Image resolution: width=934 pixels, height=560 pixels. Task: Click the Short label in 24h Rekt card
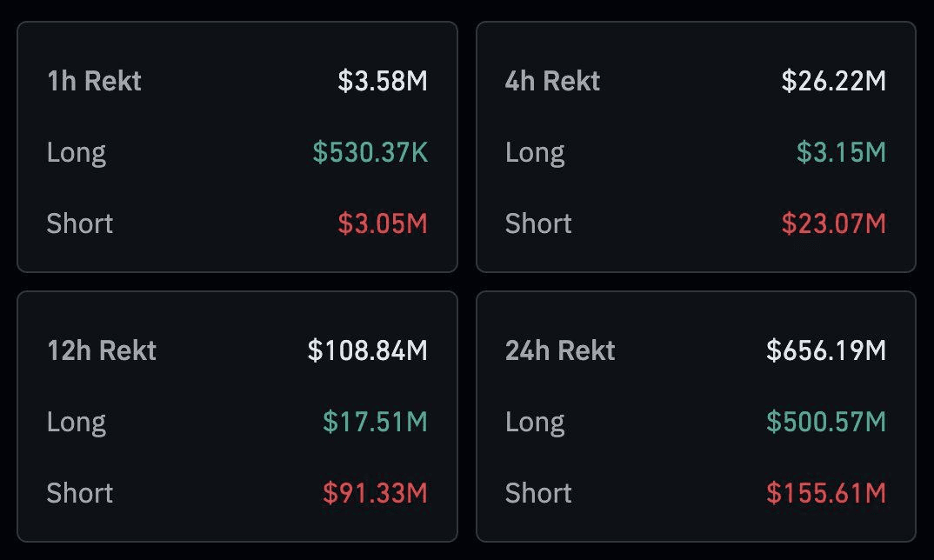click(538, 494)
